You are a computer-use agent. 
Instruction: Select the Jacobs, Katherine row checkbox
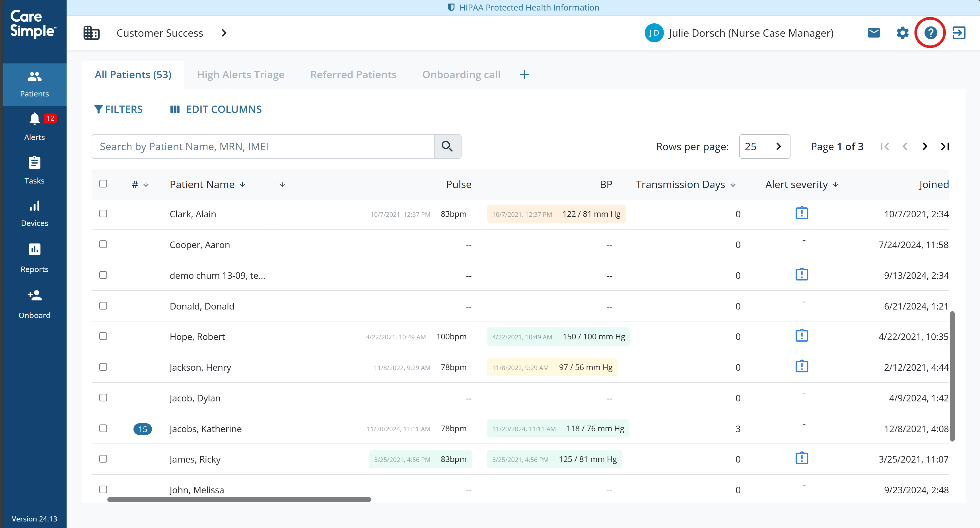click(x=103, y=428)
